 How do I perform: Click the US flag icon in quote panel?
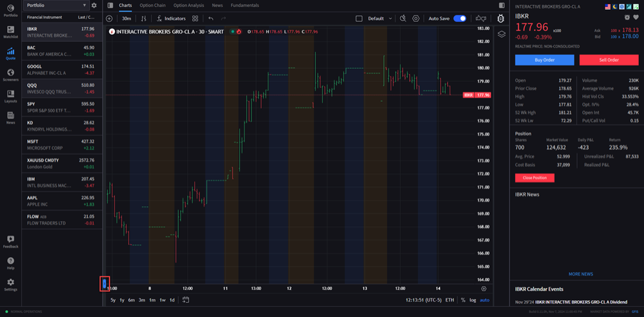point(608,6)
